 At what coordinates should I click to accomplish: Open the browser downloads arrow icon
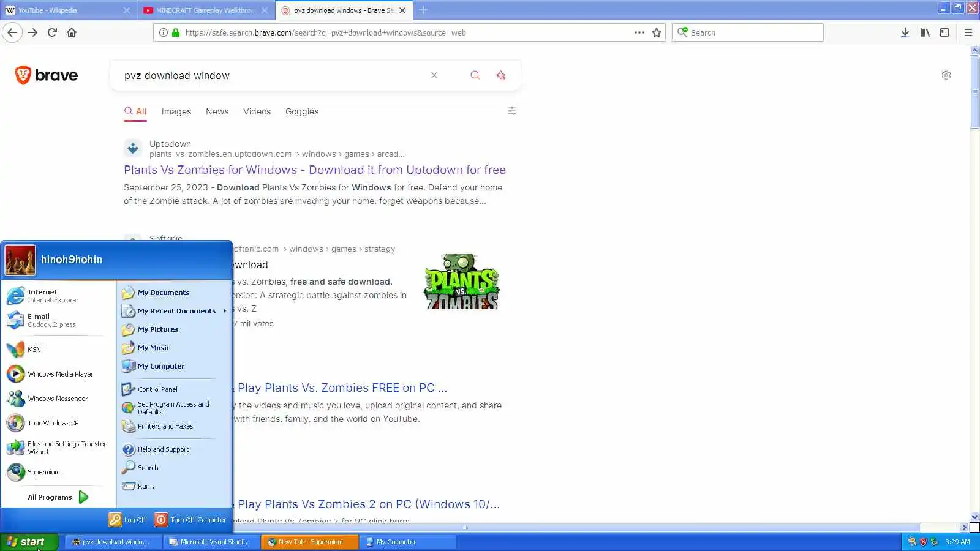pos(905,32)
